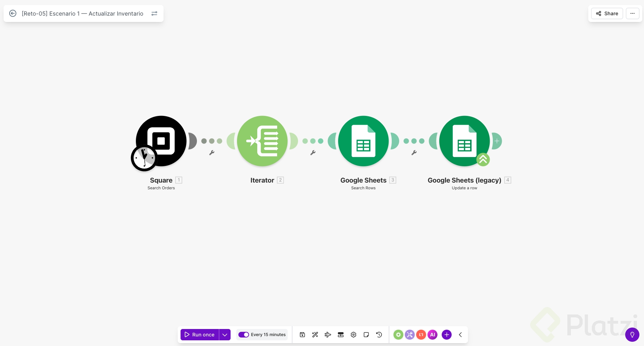Save the scenario with the disk icon
Image resolution: width=644 pixels, height=346 pixels.
[x=302, y=335]
